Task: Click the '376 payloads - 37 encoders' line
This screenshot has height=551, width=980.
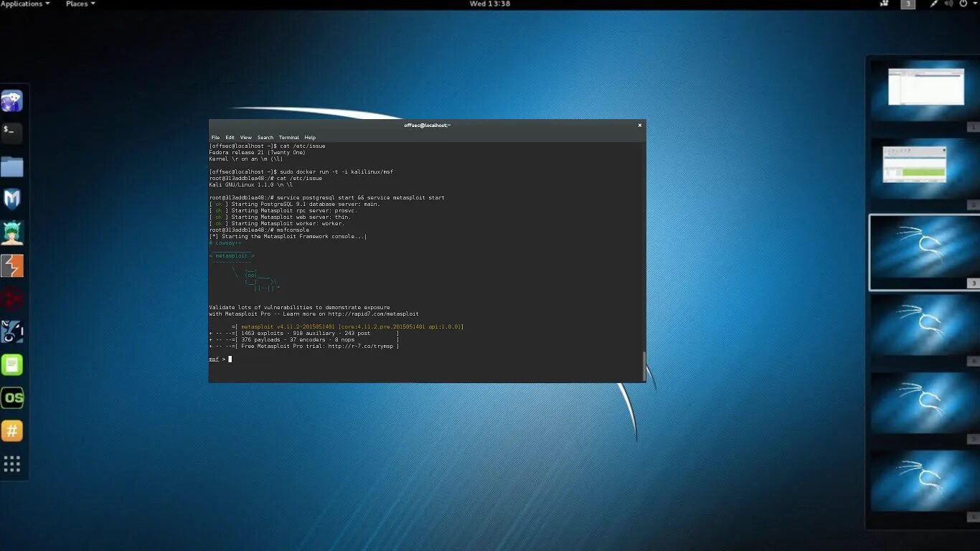Action: pos(303,339)
